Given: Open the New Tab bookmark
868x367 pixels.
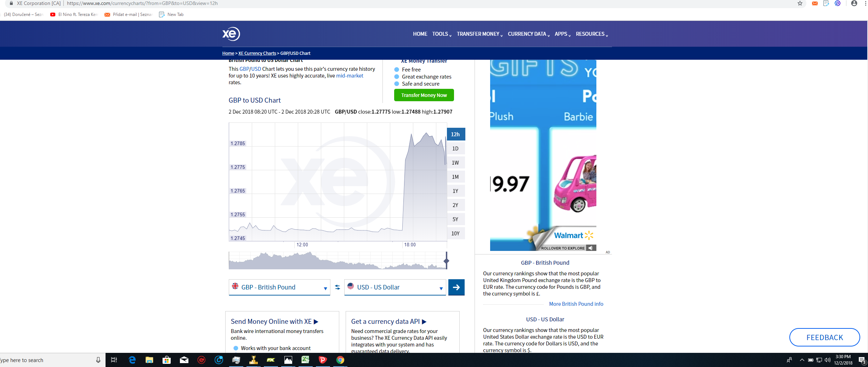Looking at the screenshot, I should (171, 15).
